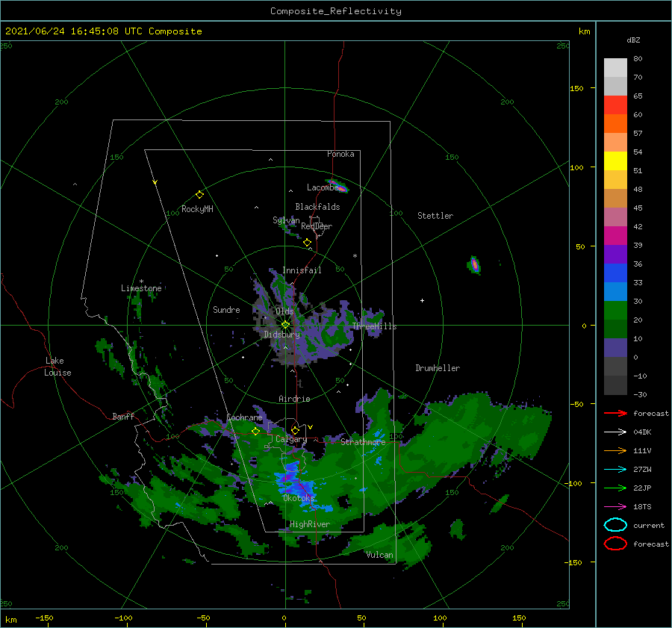Image resolution: width=672 pixels, height=628 pixels.
Task: Click the purple 36-39 dBZ color swatch
Action: pos(615,254)
